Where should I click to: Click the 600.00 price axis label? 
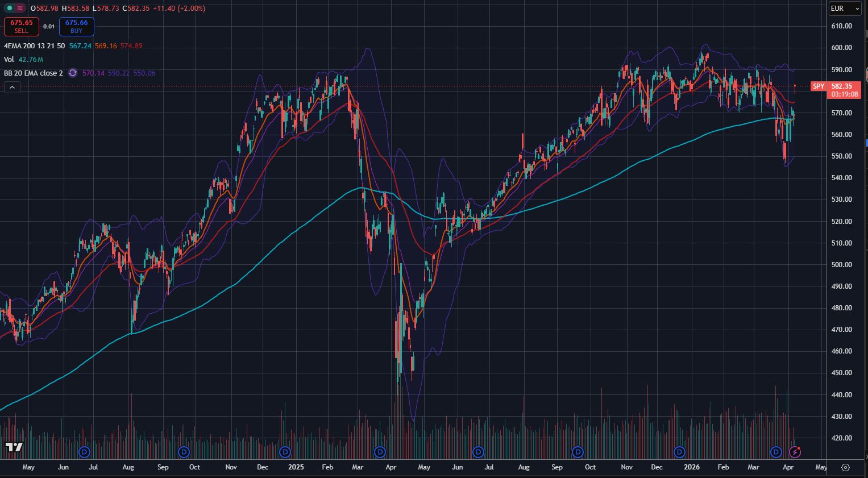click(x=841, y=48)
